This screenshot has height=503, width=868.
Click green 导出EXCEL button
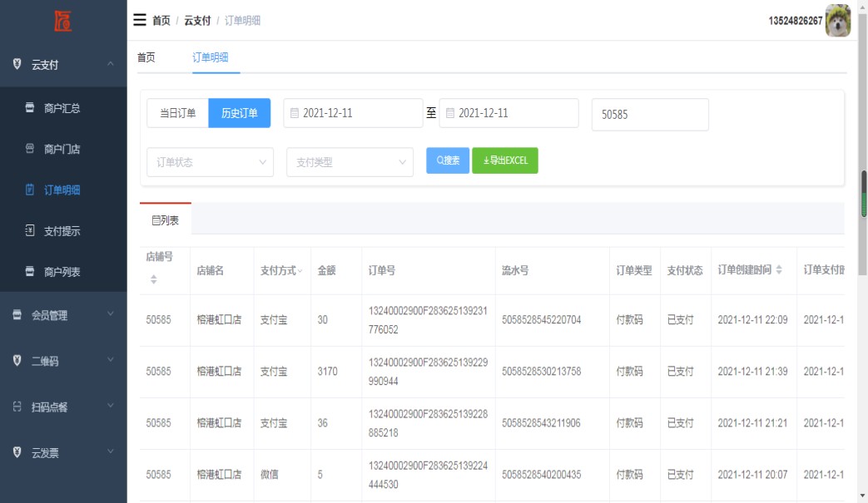point(505,160)
